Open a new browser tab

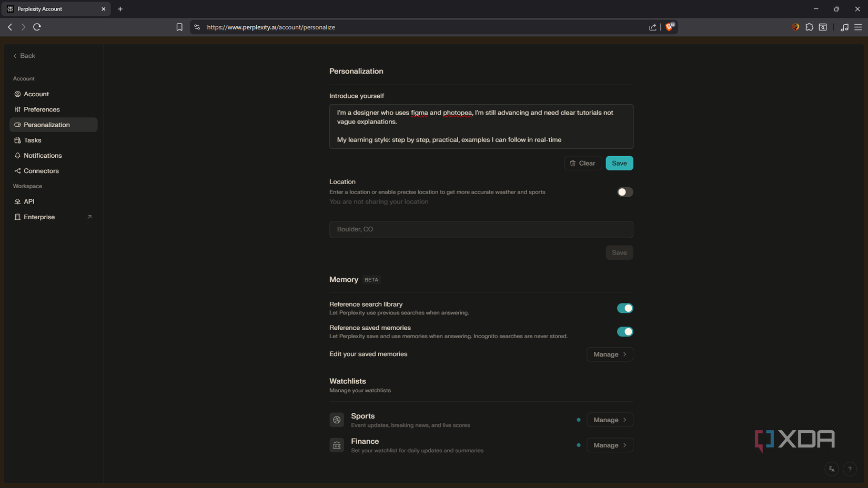tap(120, 9)
